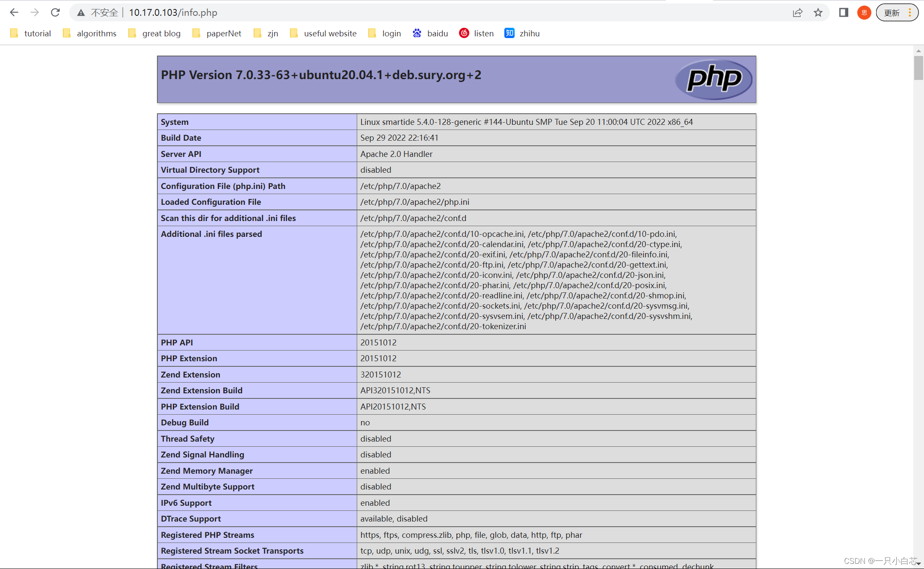Click the scrollbar up arrow
The height and width of the screenshot is (569, 924).
coord(918,51)
